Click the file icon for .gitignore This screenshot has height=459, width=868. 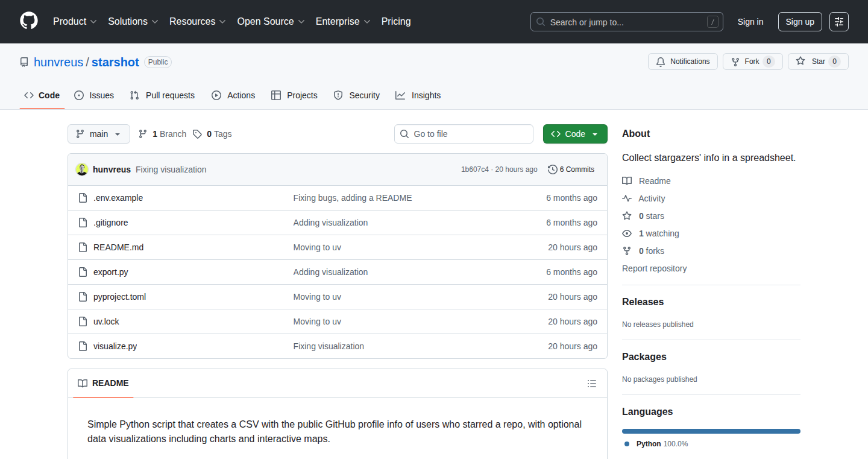tap(83, 223)
